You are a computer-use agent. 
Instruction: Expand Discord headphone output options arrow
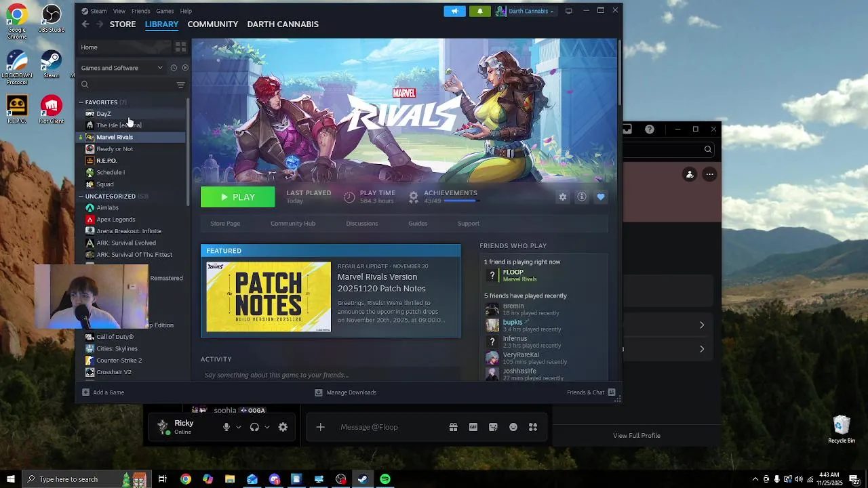[x=267, y=427]
